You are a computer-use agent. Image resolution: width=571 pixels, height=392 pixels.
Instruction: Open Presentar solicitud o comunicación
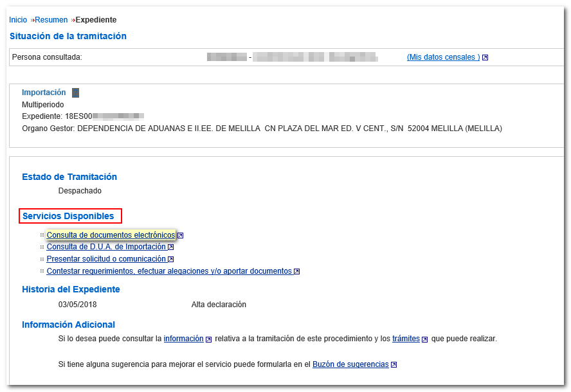coord(106,259)
